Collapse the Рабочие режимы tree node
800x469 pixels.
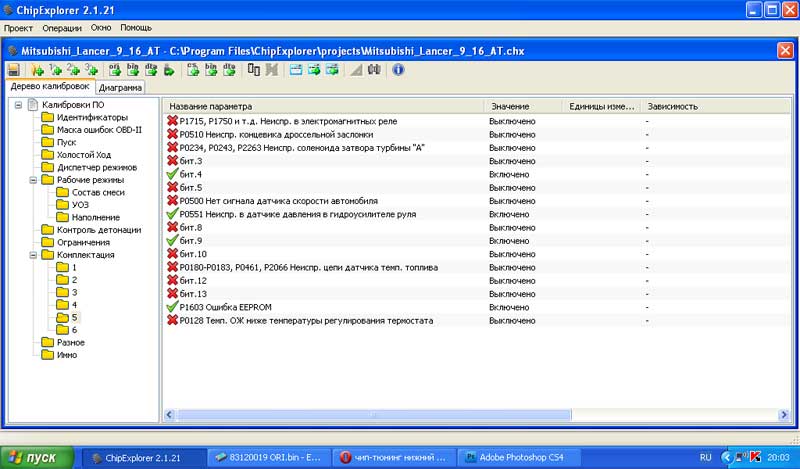pyautogui.click(x=33, y=180)
